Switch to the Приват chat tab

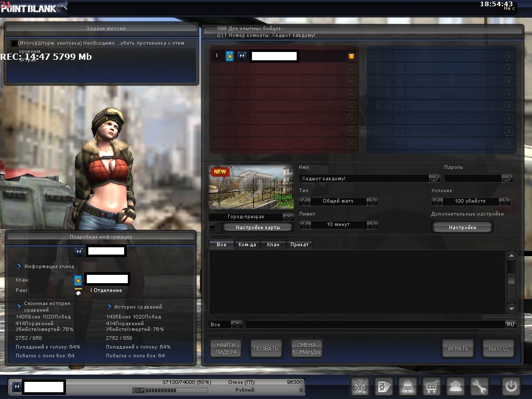click(x=299, y=245)
